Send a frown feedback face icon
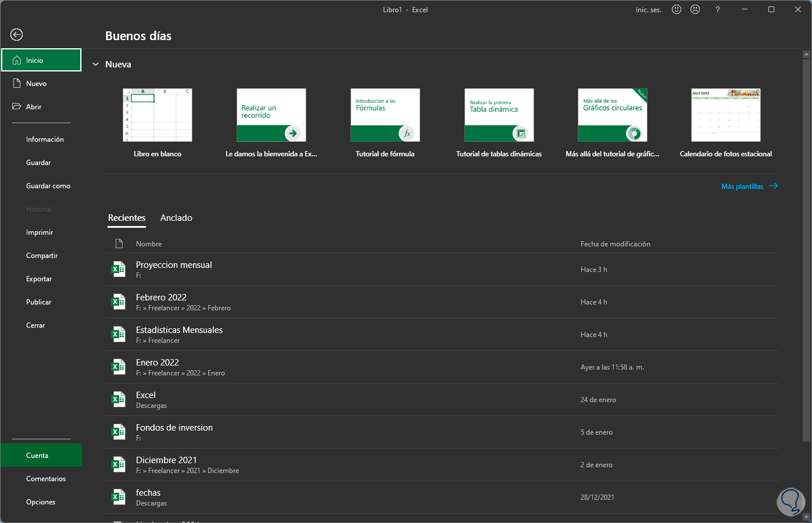 point(695,9)
